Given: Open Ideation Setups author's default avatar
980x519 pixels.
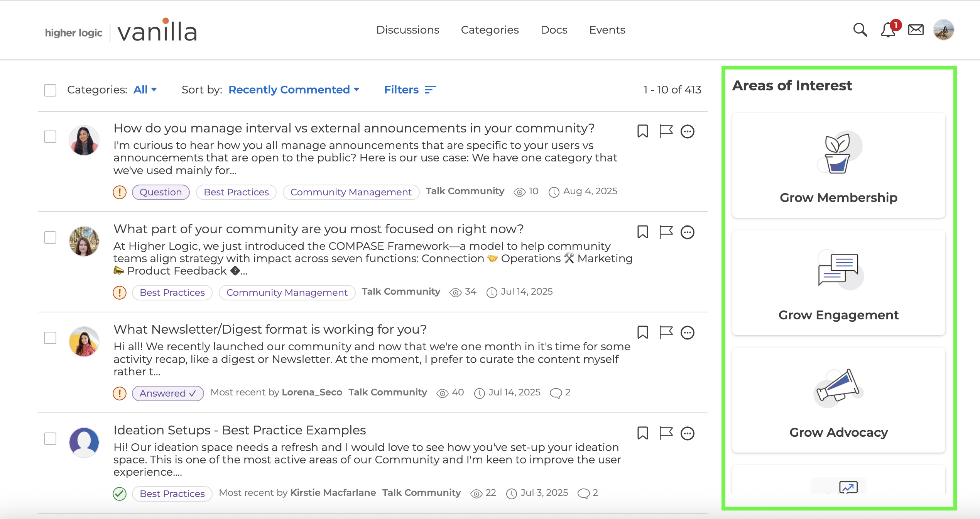Looking at the screenshot, I should (84, 442).
